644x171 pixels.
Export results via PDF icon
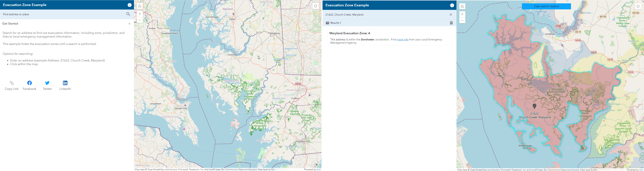click(451, 23)
